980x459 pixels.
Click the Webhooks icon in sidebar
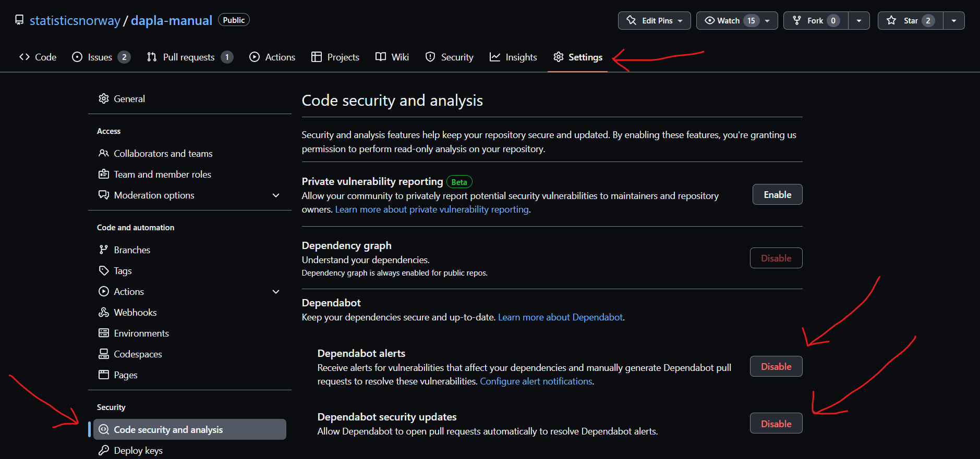pyautogui.click(x=104, y=312)
